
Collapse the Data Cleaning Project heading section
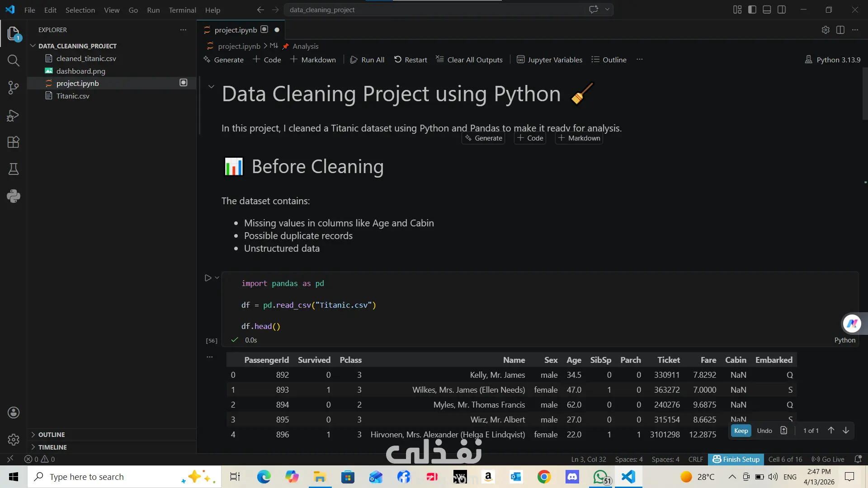pos(211,86)
